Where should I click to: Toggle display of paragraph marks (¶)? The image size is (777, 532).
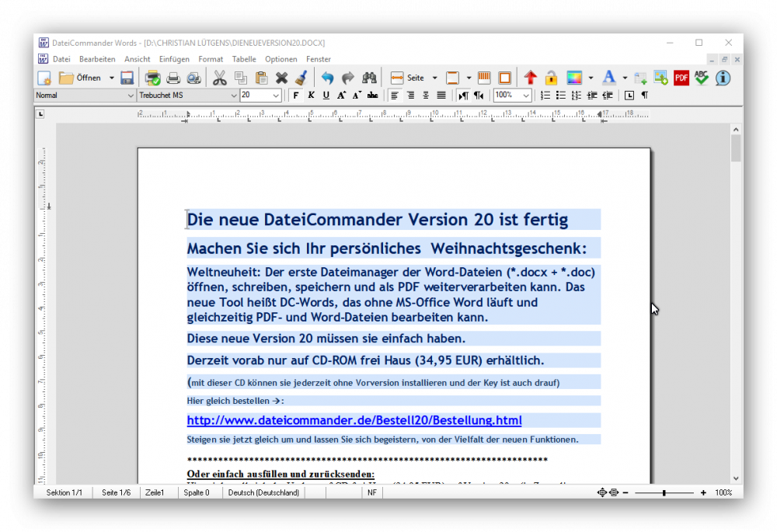click(644, 96)
